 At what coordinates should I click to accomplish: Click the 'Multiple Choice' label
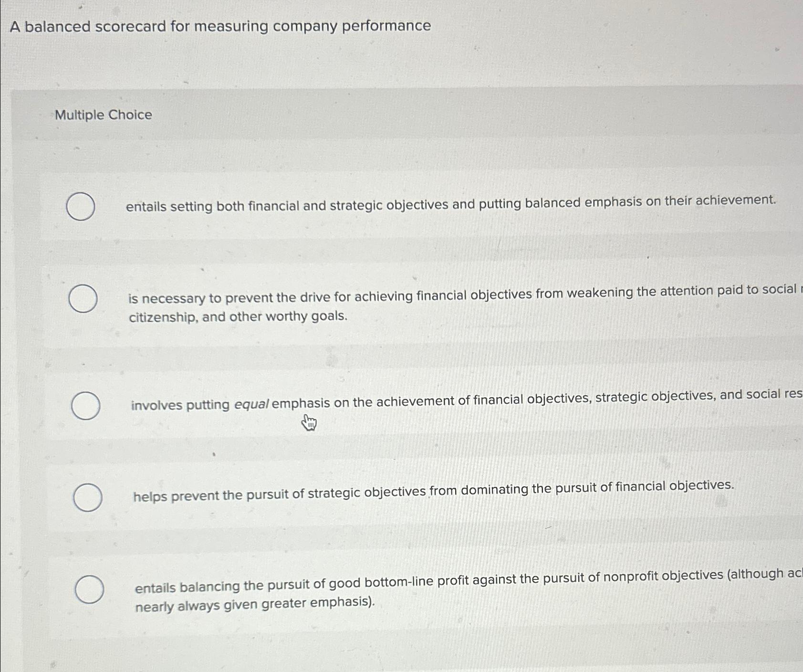[x=103, y=115]
